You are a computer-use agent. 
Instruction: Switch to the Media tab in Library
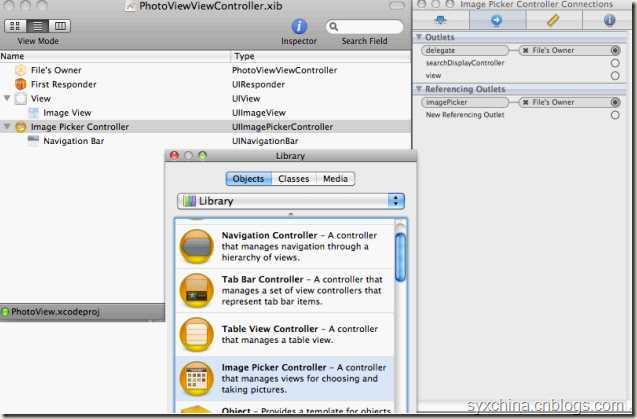coord(336,179)
